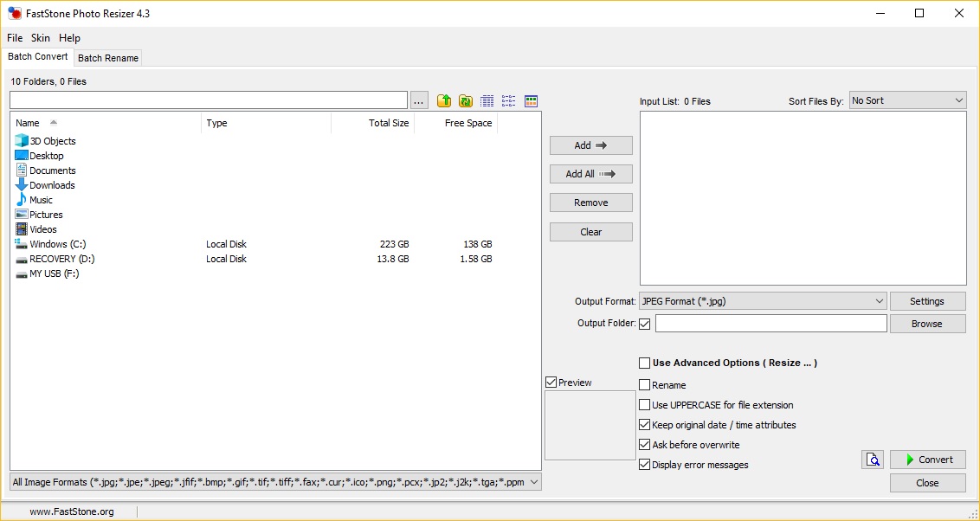
Task: Open the preview document icon near Convert
Action: click(x=873, y=460)
